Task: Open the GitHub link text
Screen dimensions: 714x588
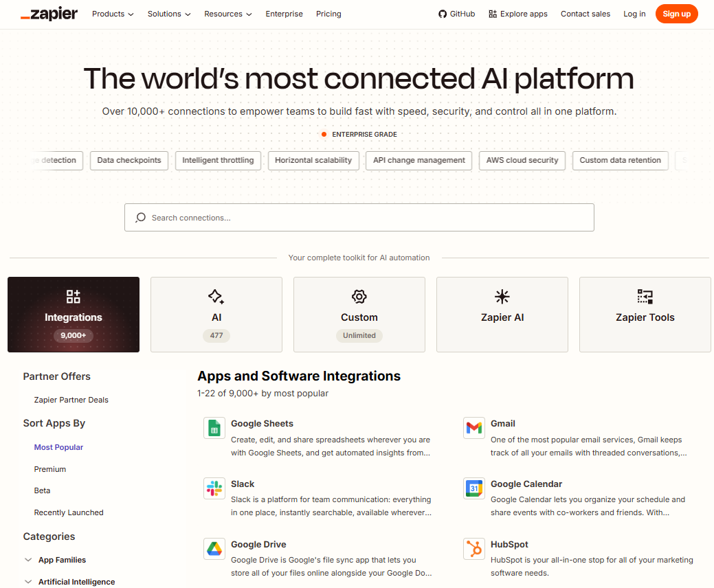Action: (x=462, y=14)
